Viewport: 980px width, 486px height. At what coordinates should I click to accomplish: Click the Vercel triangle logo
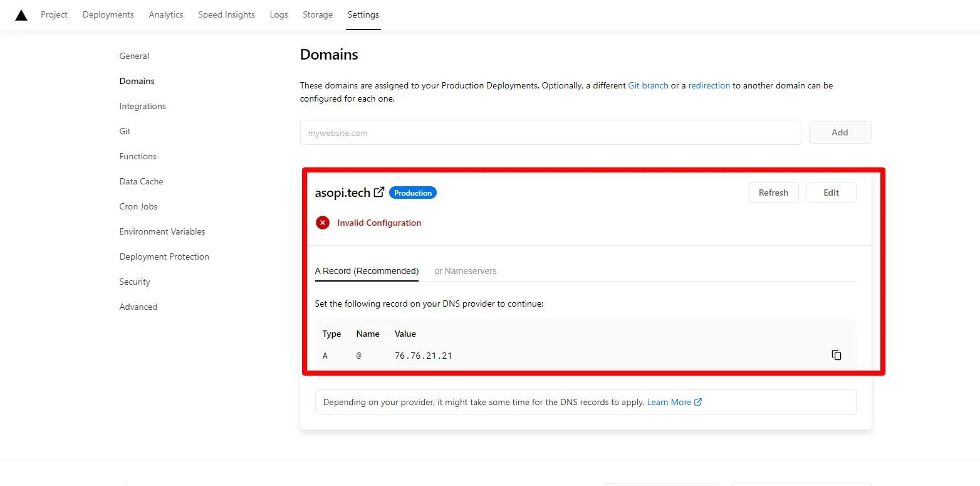coord(21,15)
